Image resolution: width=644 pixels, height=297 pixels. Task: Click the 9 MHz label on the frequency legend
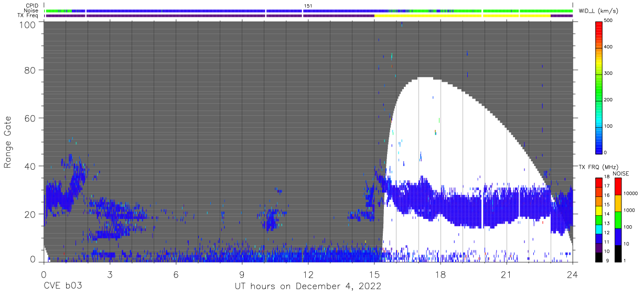coord(608,261)
